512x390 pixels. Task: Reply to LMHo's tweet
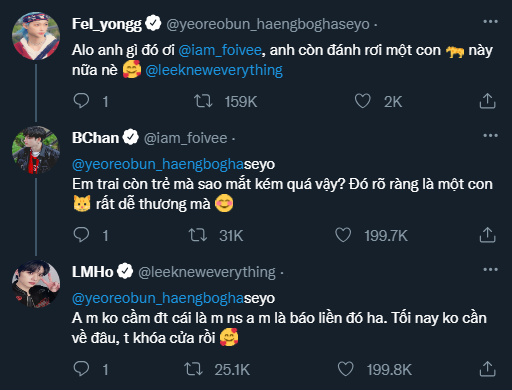coord(81,369)
